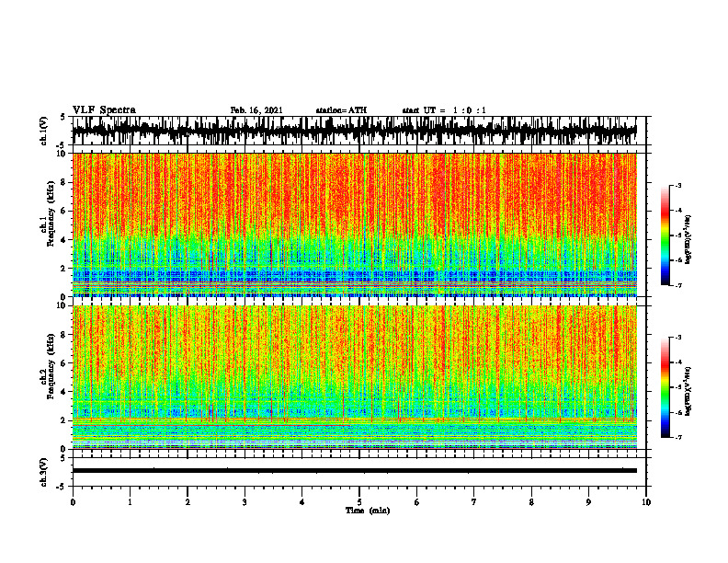Click the ch.2 colorbar log(PSD) label
Viewport: 728px width, 563px height.
coord(688,391)
